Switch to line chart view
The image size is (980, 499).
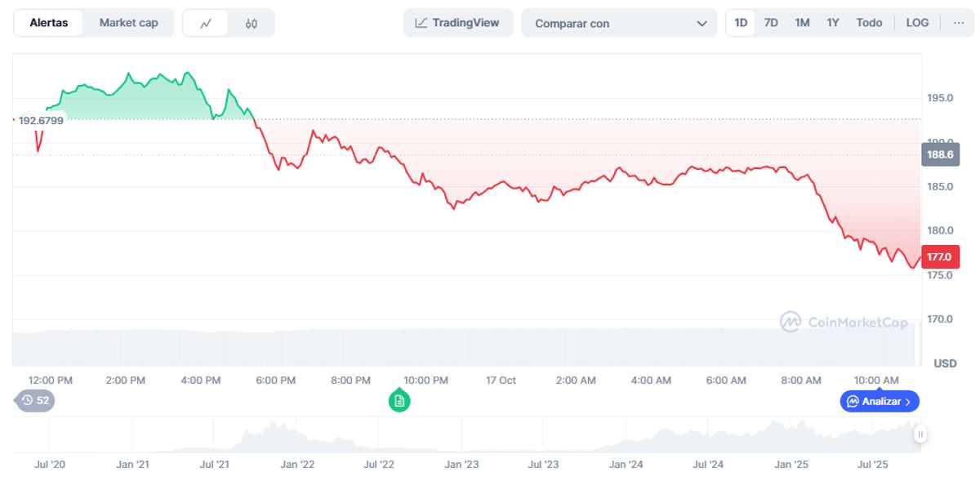[206, 23]
